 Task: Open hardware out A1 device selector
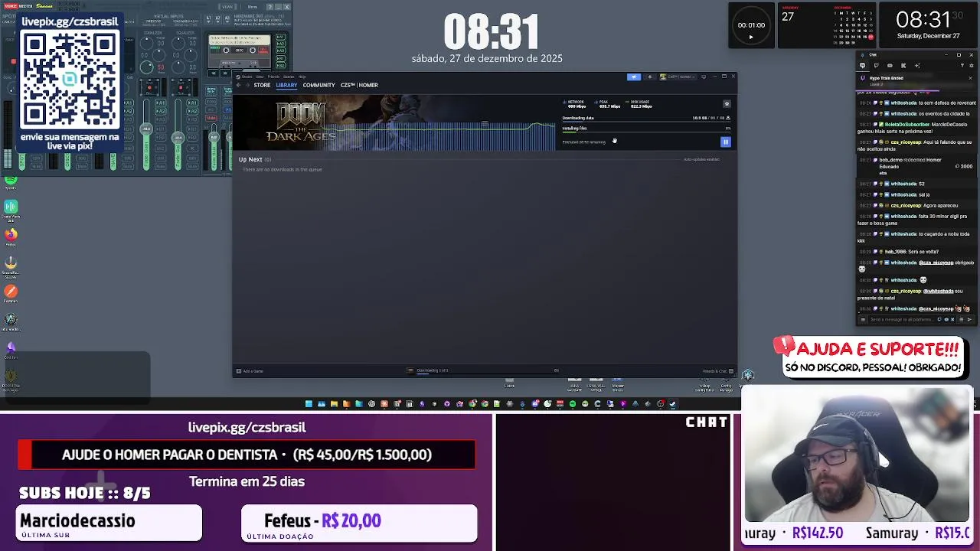point(208,19)
